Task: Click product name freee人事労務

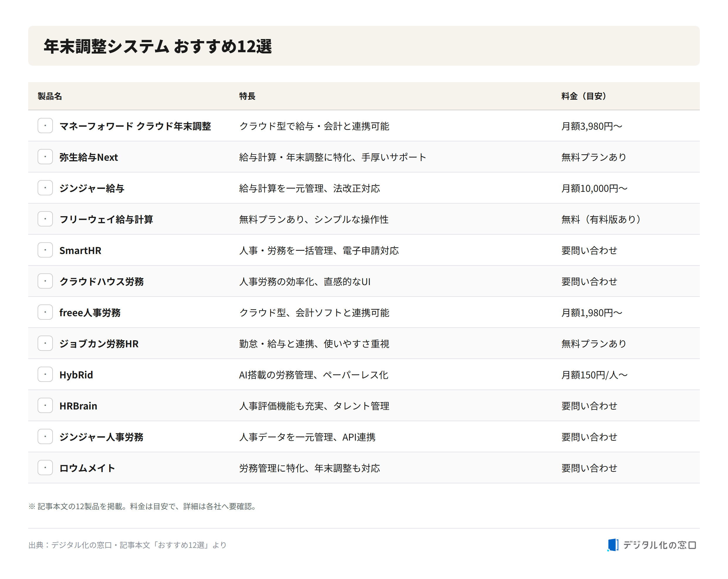Action: coord(90,312)
